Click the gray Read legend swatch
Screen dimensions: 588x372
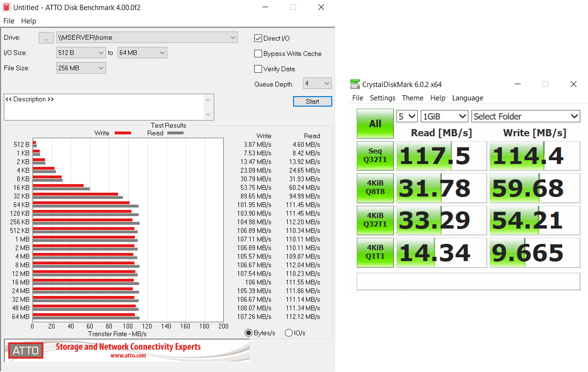175,133
